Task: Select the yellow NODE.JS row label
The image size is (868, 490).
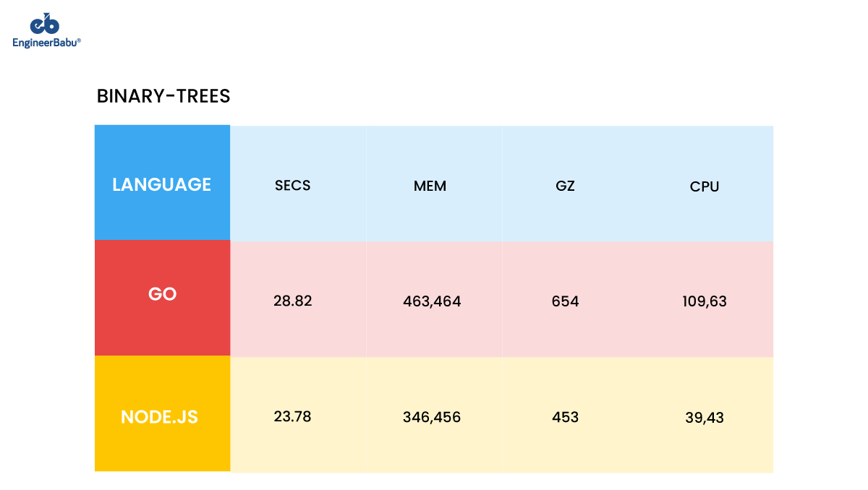Action: (162, 413)
